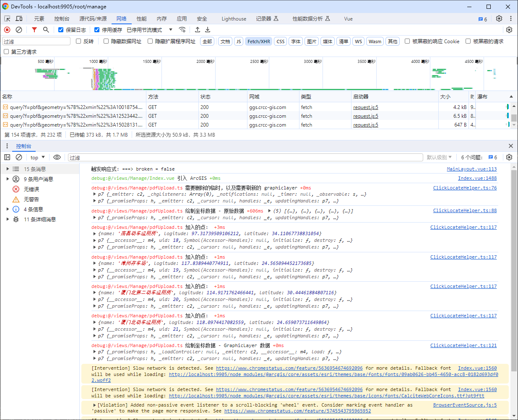Screen dimensions: 518x420
Task: Switch to the 源代码/来源 tab
Action: tap(93, 19)
